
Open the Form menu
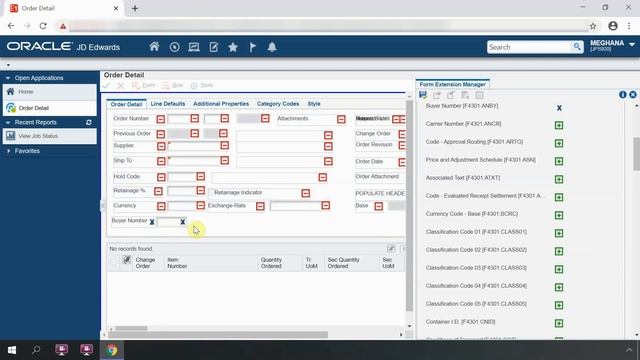(144, 85)
